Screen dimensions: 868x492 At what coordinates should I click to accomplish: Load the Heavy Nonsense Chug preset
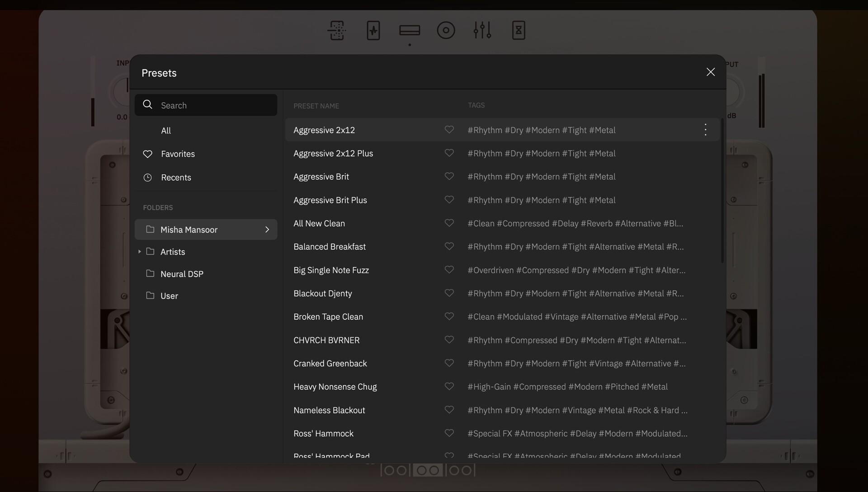click(x=335, y=387)
